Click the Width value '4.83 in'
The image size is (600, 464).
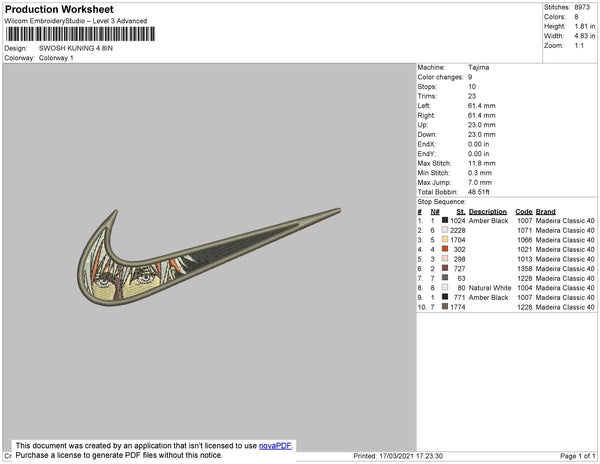pyautogui.click(x=585, y=36)
